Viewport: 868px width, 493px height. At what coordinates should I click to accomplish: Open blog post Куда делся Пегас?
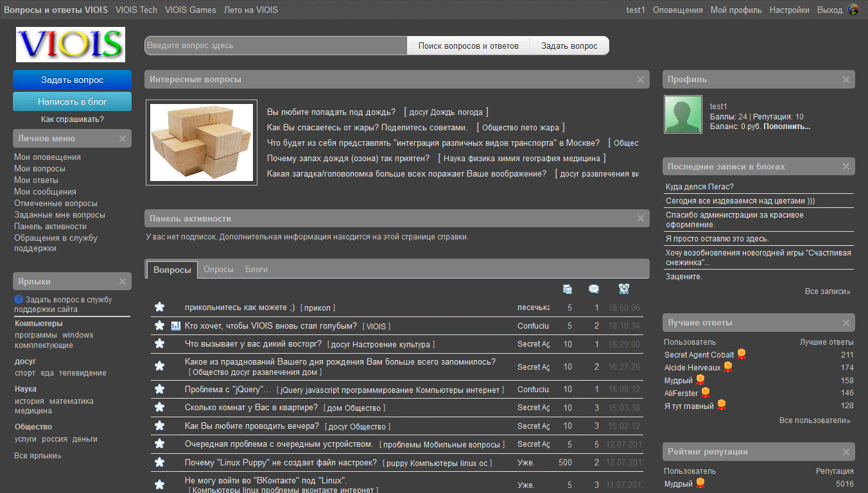pos(700,187)
